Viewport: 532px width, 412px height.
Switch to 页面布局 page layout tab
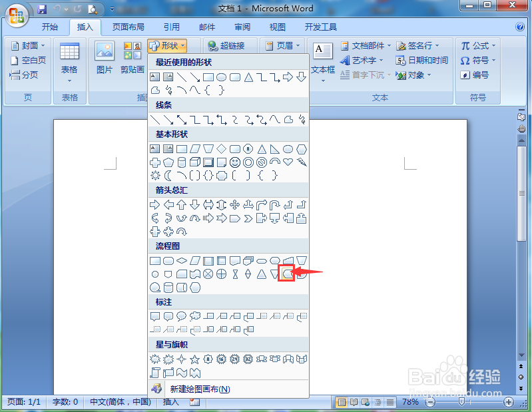tap(128, 27)
